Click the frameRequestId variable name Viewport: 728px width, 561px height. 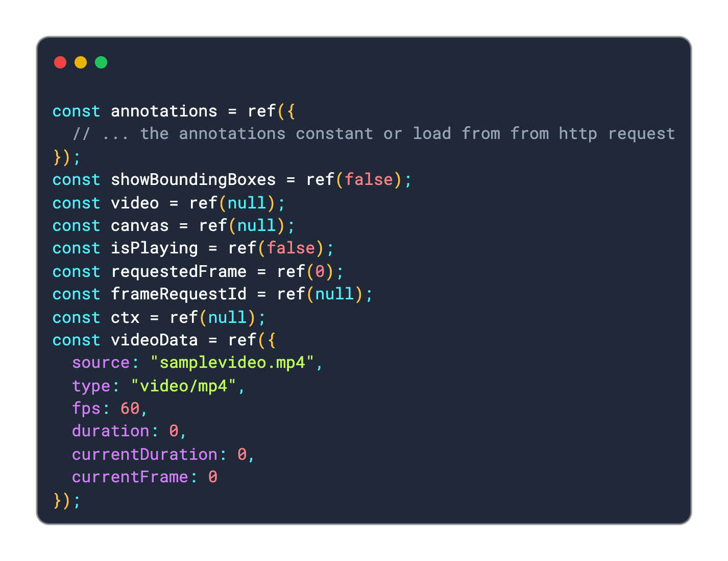point(179,294)
